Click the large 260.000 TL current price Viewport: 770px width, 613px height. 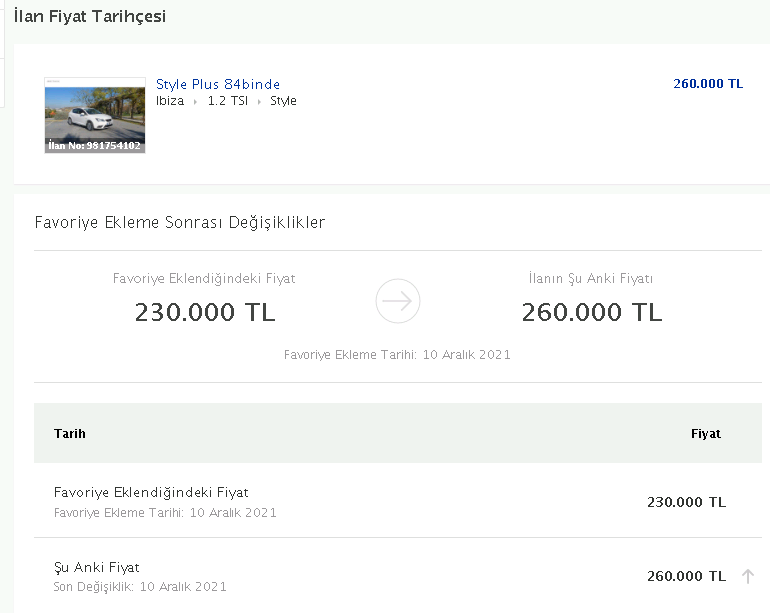[x=592, y=312]
